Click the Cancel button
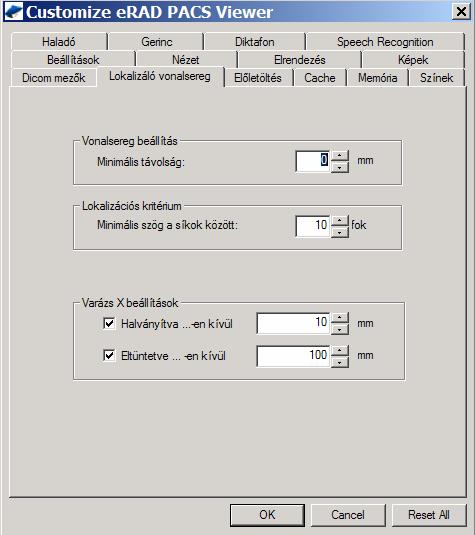475x535 pixels. [x=348, y=515]
